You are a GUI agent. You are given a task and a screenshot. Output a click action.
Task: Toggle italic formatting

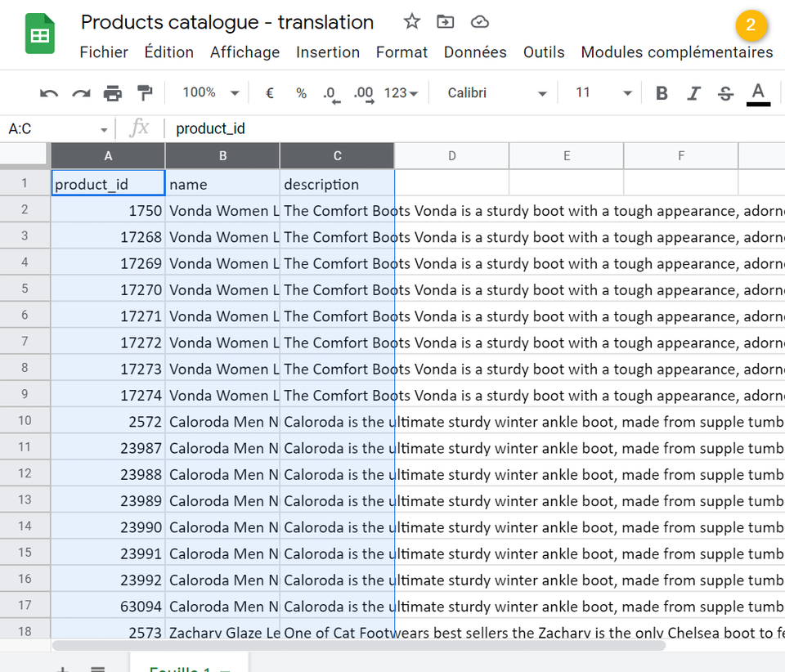[693, 93]
